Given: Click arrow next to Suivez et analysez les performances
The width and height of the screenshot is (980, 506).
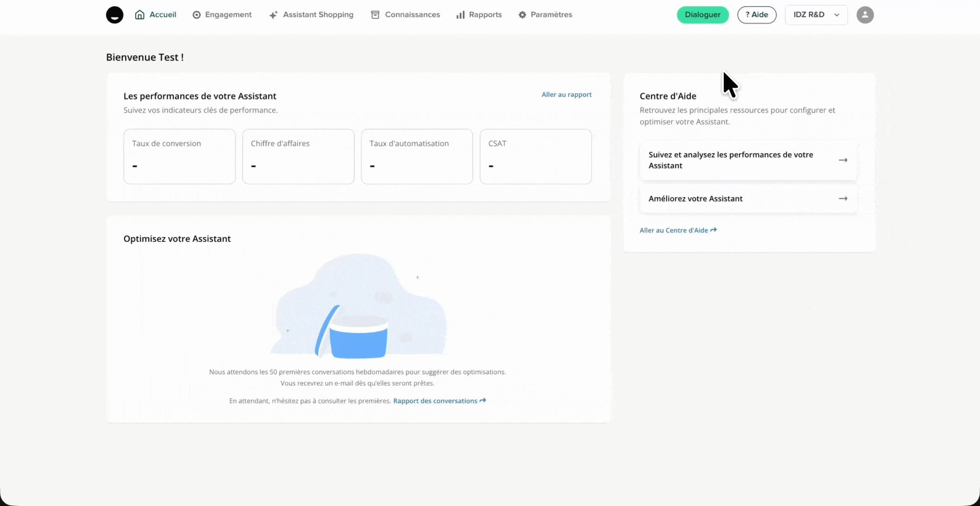Looking at the screenshot, I should pyautogui.click(x=843, y=160).
